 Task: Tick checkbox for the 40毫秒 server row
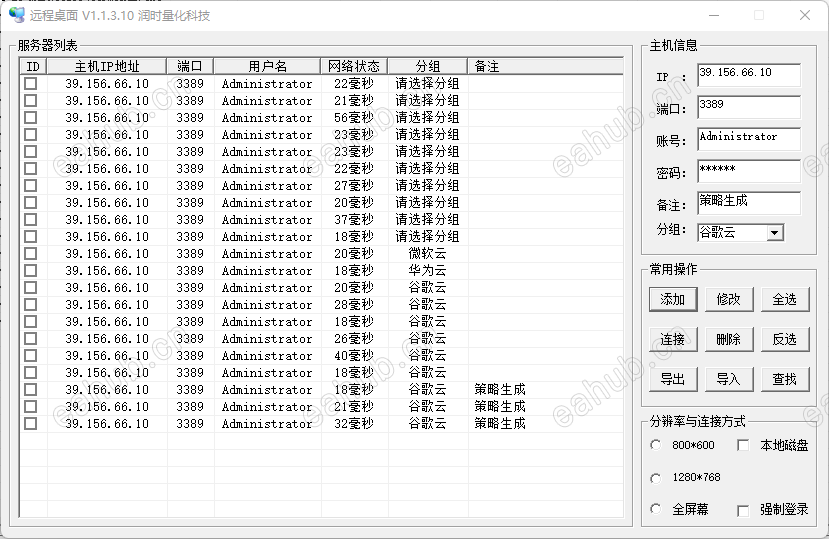tap(31, 355)
